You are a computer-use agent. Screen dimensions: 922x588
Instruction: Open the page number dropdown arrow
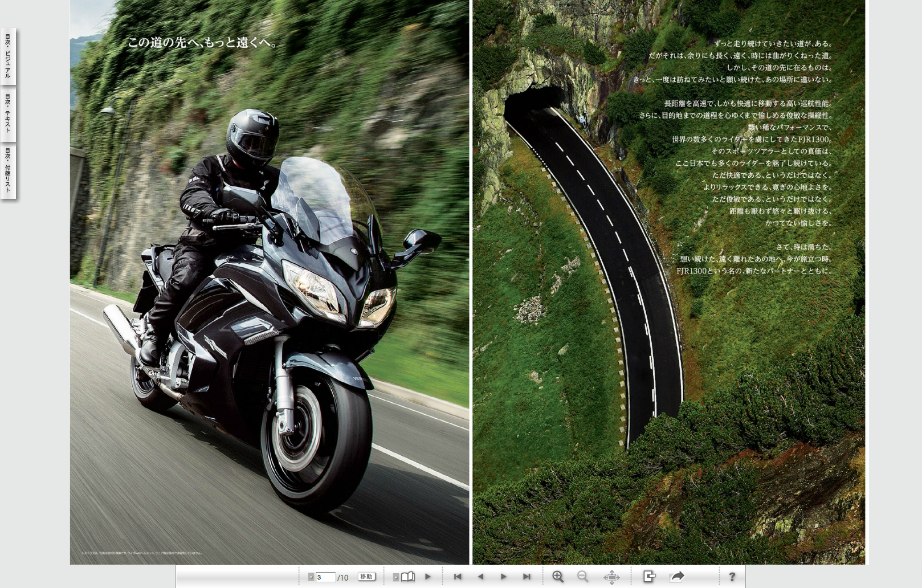(x=311, y=577)
